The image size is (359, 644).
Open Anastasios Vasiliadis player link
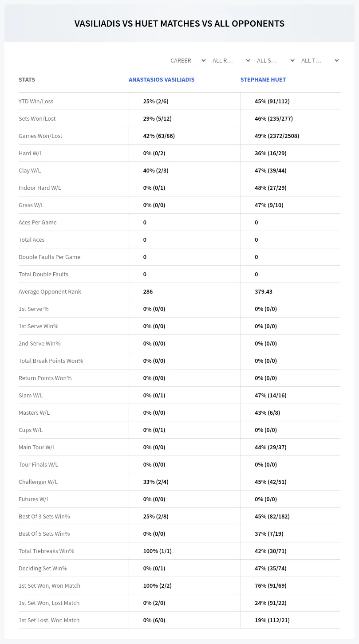tap(162, 80)
